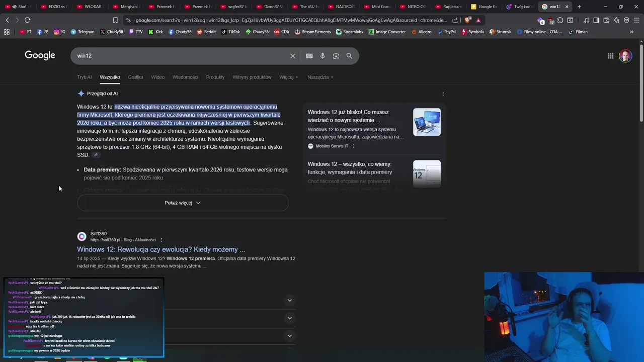Open the Brave Shields lion icon
This screenshot has height=362, width=644.
click(x=468, y=20)
